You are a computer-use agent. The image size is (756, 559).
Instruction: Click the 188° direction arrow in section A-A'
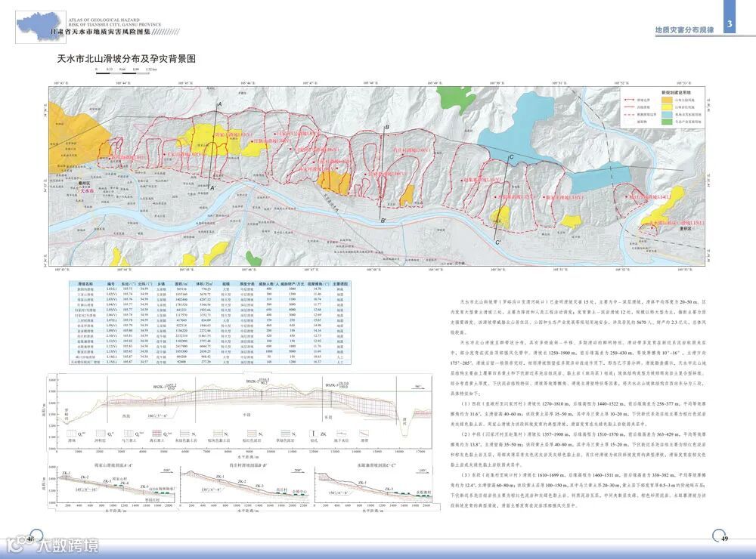167,471
